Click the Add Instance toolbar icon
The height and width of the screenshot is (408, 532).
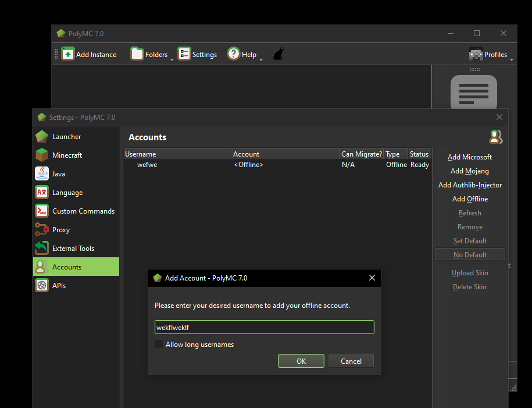click(68, 54)
